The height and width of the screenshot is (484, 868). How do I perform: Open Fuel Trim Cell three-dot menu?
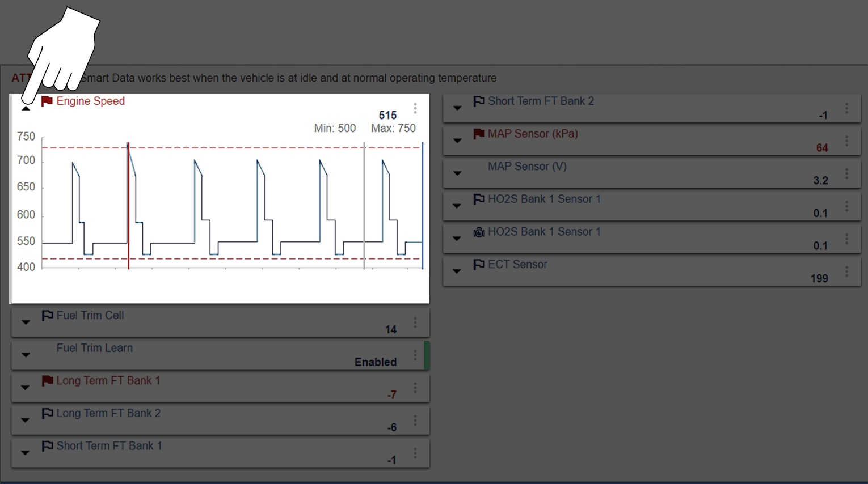coord(415,322)
